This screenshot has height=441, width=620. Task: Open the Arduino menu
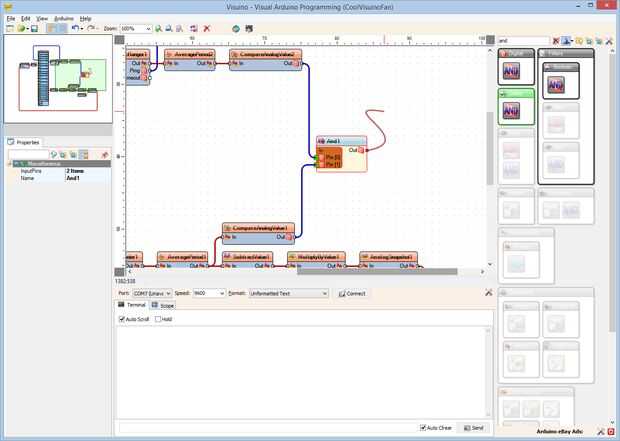[64, 19]
